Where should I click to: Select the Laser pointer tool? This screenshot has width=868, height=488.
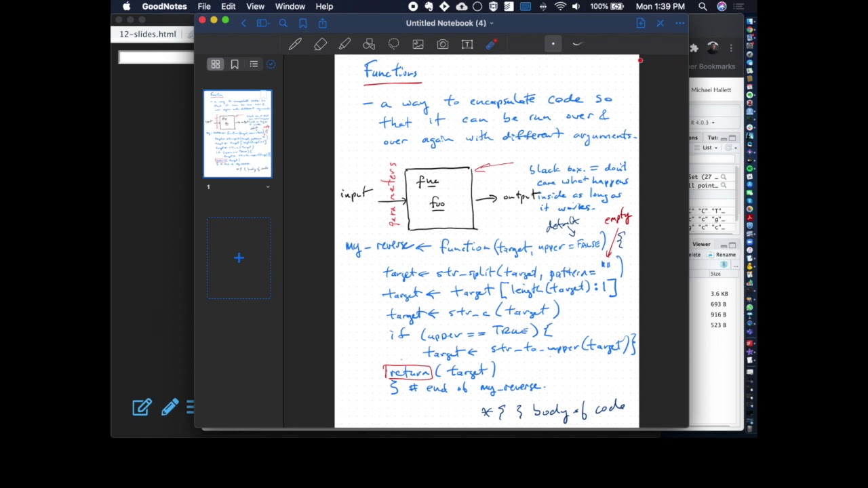492,44
